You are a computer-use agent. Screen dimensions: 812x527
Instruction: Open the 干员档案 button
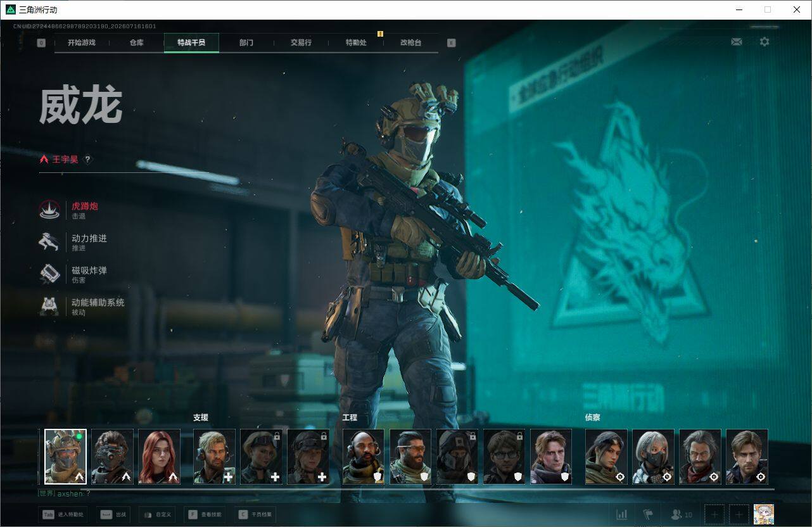[256, 514]
